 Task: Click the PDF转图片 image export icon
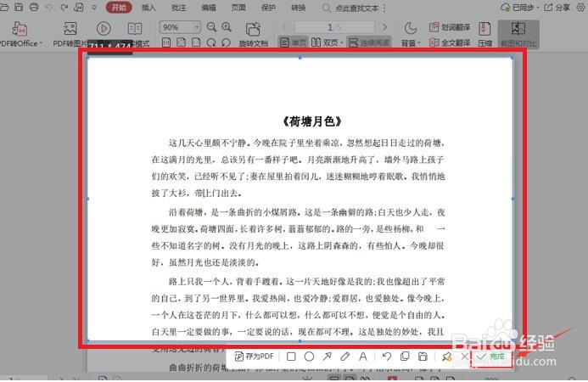pos(70,29)
